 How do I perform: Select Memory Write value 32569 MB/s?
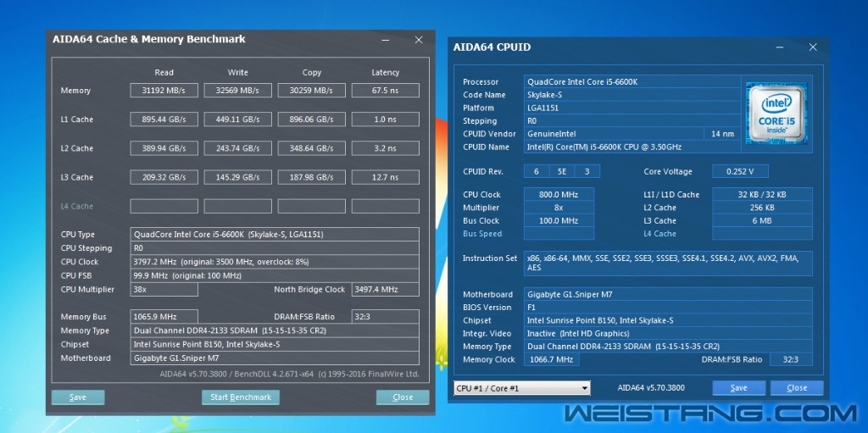[x=237, y=91]
